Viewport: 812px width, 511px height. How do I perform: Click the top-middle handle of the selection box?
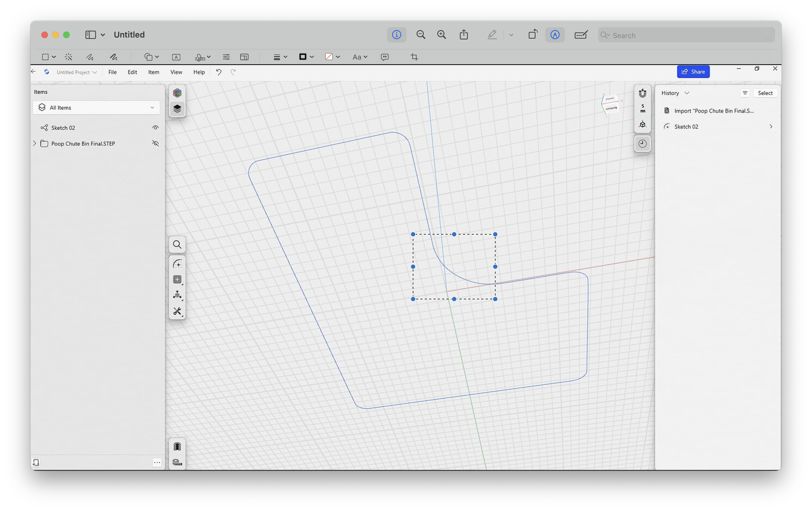454,235
